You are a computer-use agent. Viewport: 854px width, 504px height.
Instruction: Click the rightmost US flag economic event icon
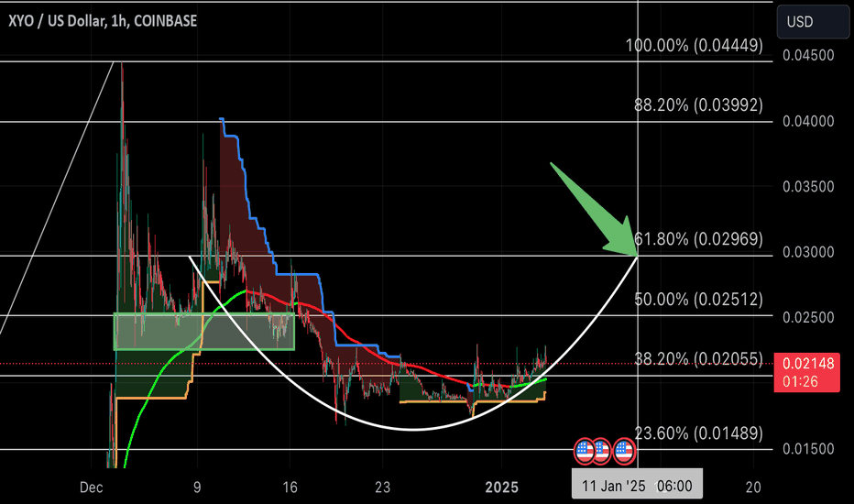(x=624, y=451)
